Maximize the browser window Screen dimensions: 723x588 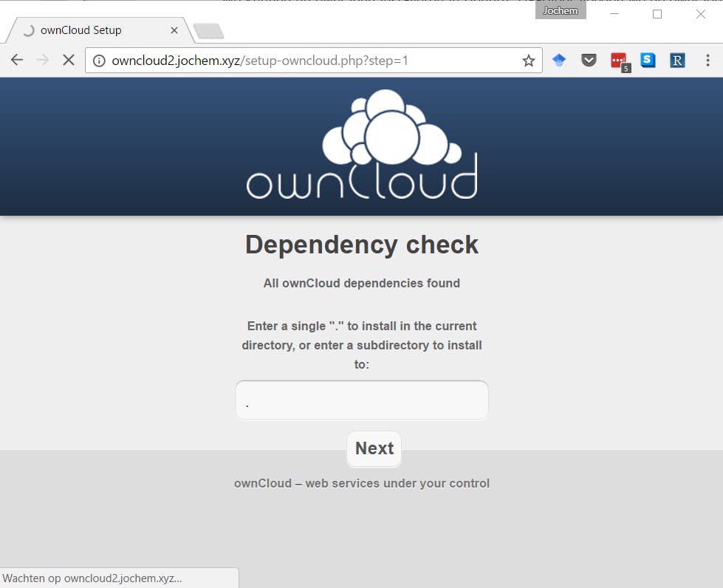[x=657, y=14]
